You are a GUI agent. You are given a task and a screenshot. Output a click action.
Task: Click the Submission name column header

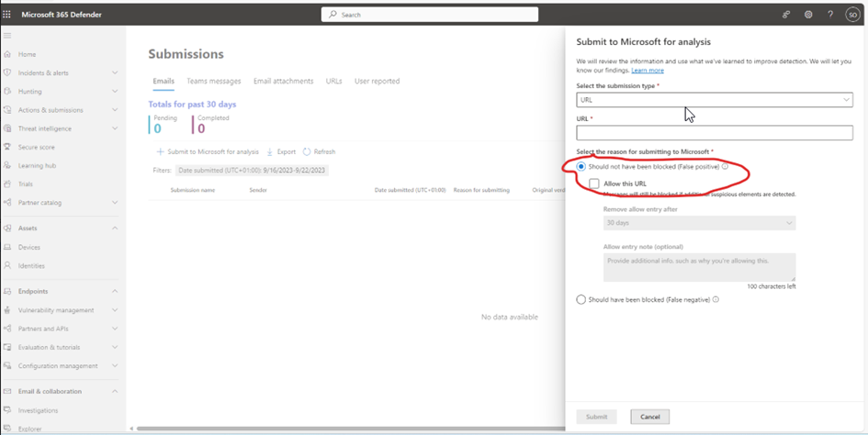pos(193,190)
